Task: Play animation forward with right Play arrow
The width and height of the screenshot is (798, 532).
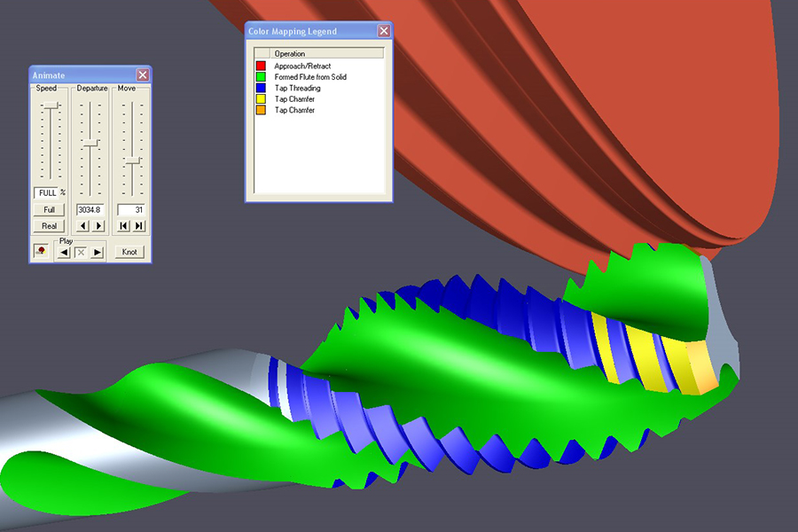Action: (x=97, y=252)
